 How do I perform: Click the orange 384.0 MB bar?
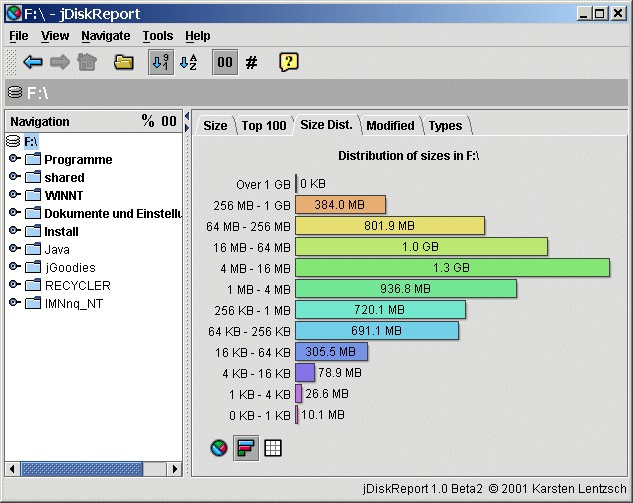pos(340,205)
